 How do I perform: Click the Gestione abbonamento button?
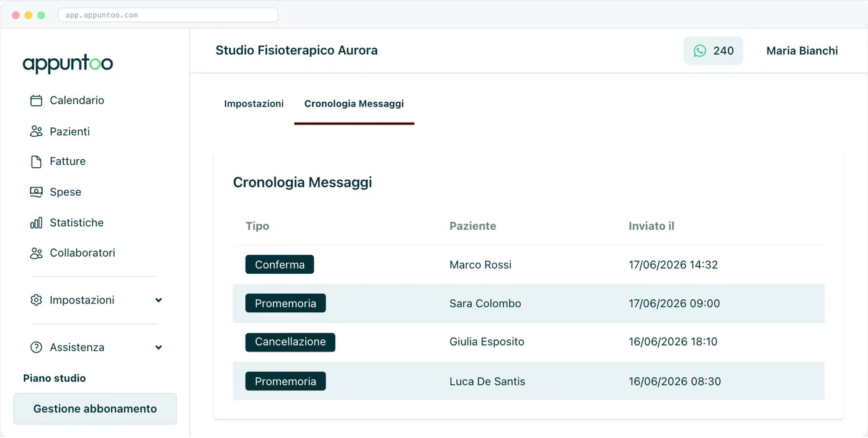click(95, 409)
